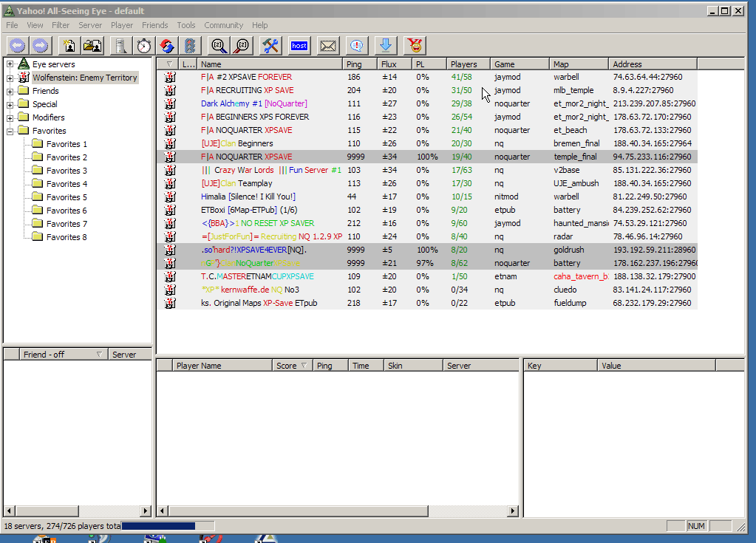Click the server tower toolbar icon
The width and height of the screenshot is (756, 543).
click(120, 46)
